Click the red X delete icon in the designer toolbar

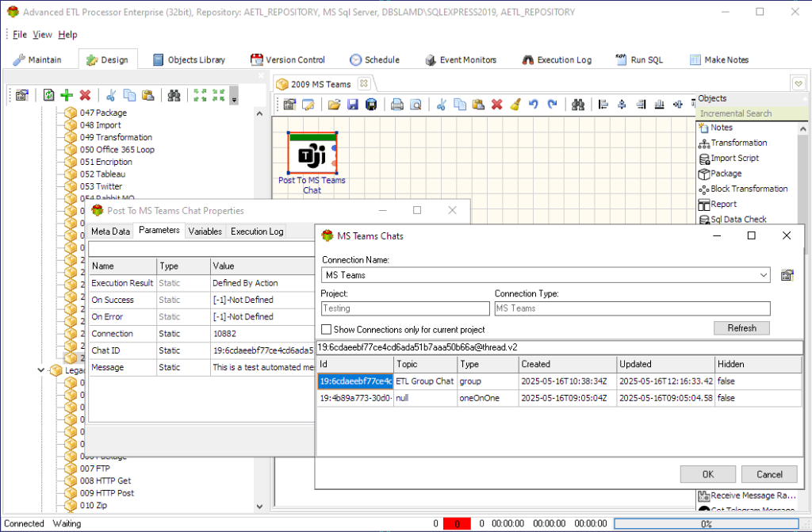496,105
